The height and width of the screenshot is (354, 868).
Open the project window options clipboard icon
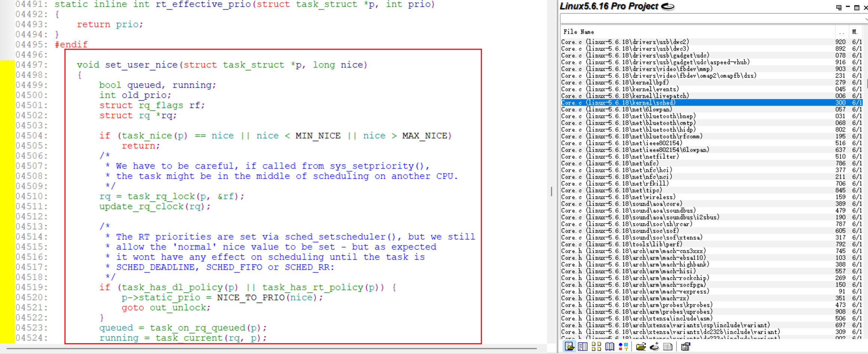tap(685, 347)
